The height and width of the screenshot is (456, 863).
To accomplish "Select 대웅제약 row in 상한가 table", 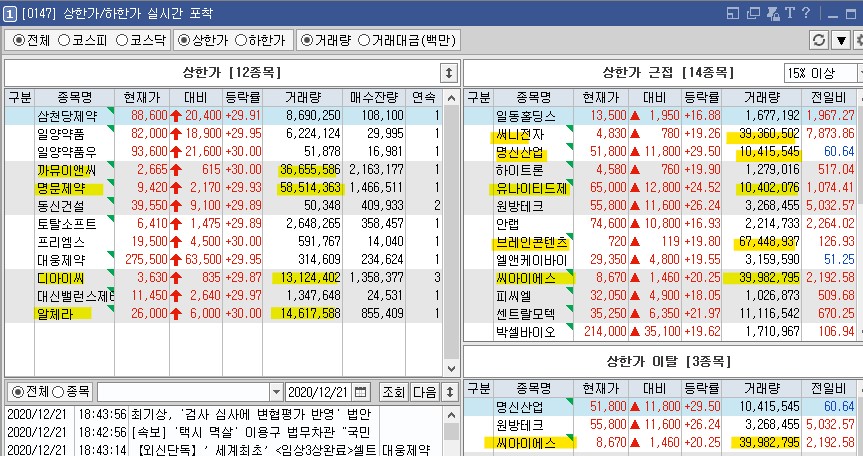I will [224, 260].
